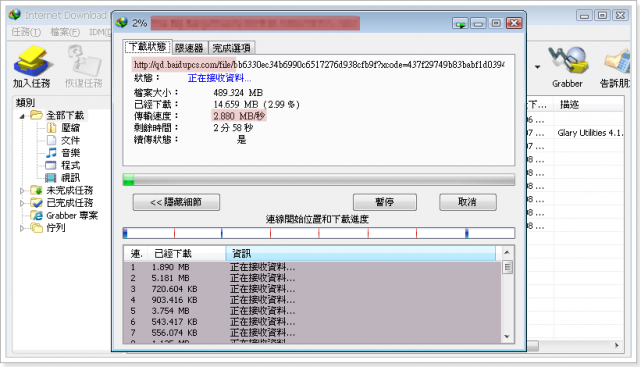
Task: Open the 檔案(F) menu
Action: (65, 32)
